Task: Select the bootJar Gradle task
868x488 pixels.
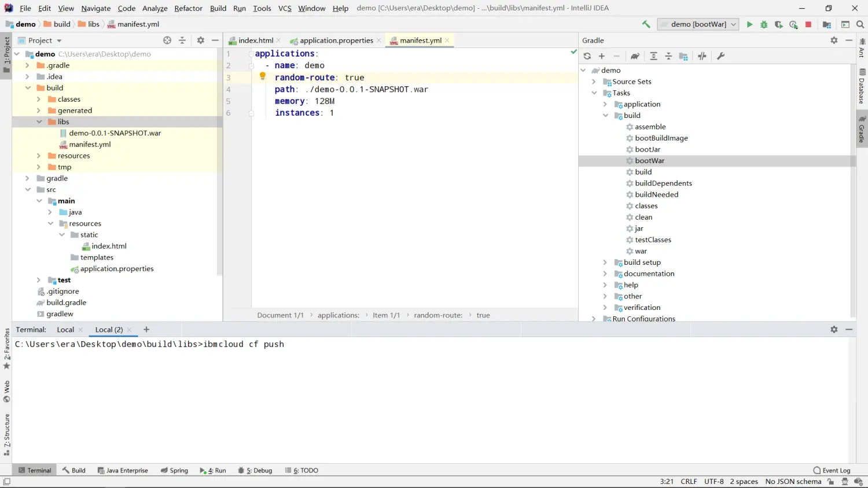Action: [647, 149]
